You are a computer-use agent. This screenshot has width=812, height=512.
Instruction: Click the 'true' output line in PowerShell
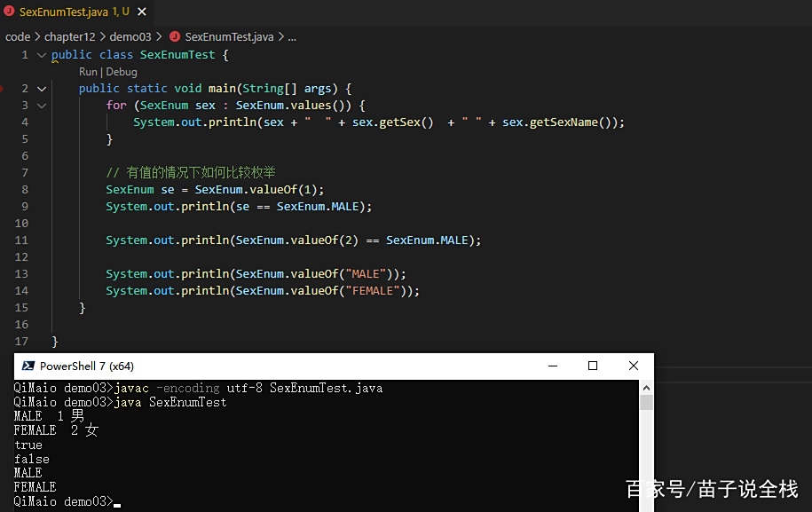[28, 445]
